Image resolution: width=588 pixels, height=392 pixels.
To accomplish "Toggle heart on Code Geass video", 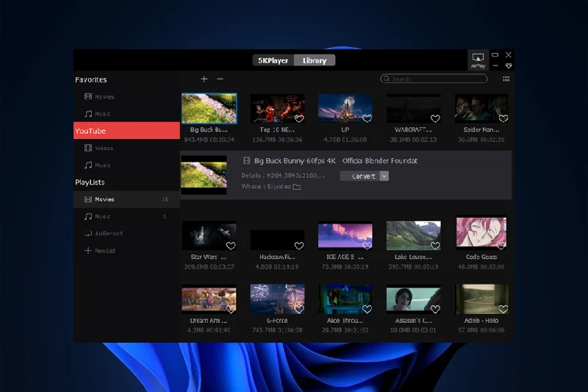I will click(501, 246).
